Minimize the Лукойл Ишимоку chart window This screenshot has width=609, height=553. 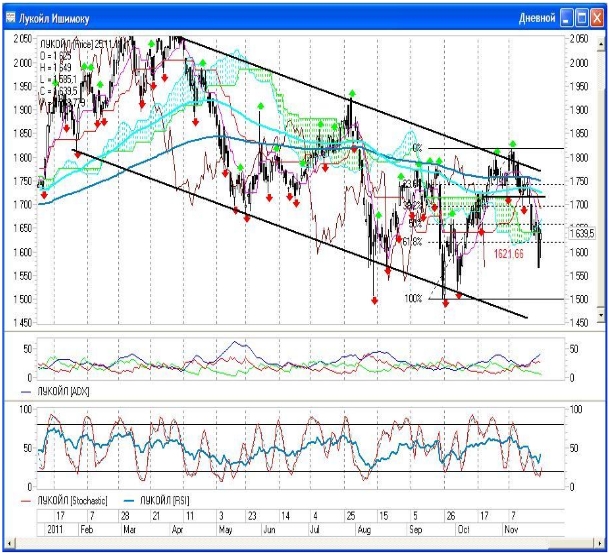pos(566,18)
